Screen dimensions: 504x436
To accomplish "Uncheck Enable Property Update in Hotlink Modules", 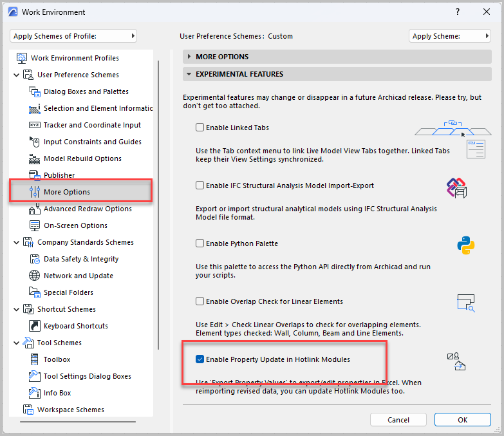I will [x=200, y=359].
